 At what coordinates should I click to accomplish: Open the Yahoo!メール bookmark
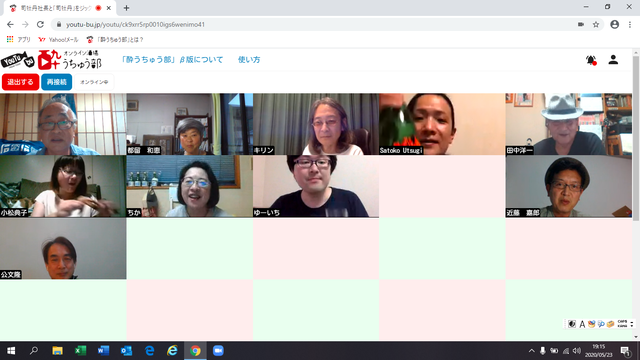(x=58, y=40)
